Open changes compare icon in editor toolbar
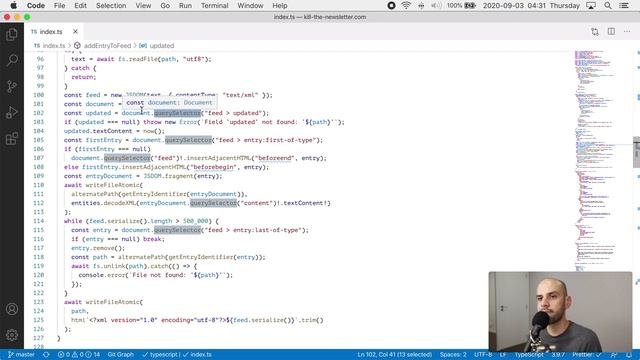 tap(595, 31)
